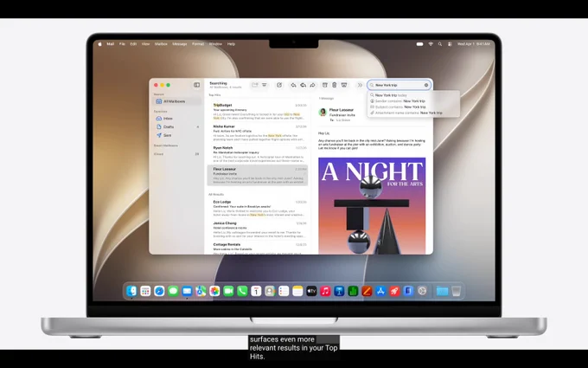Click the Mail icon in the Dock

click(187, 291)
